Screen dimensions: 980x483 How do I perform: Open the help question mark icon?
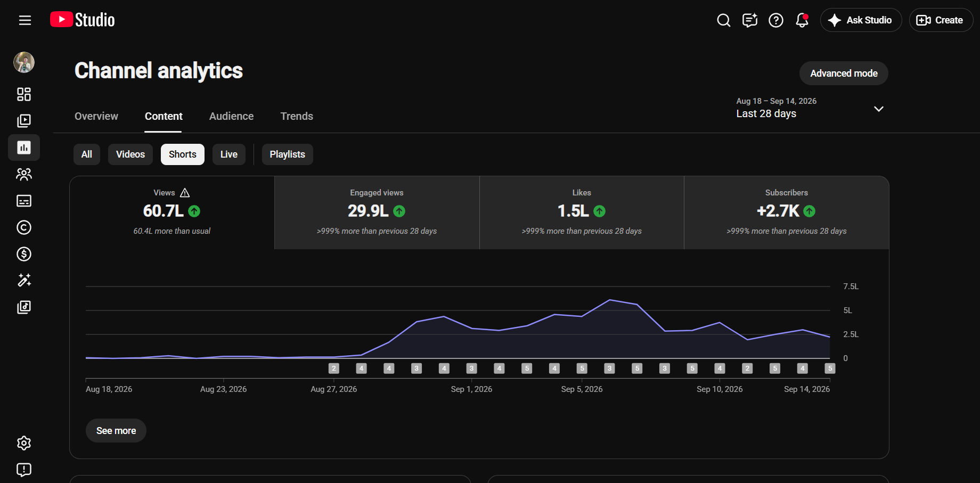pos(776,20)
